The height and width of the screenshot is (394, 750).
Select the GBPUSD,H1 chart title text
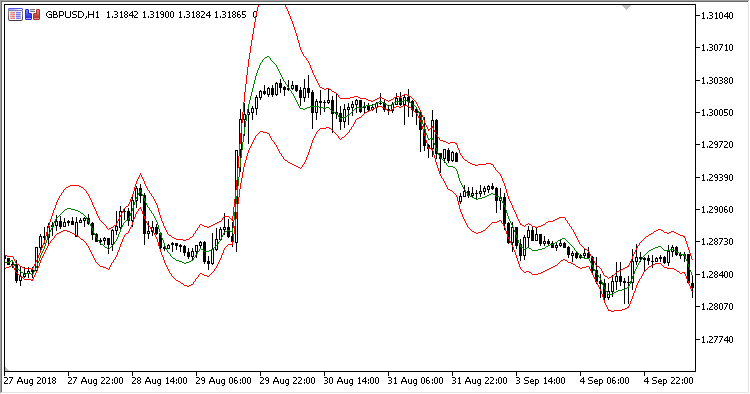click(x=72, y=15)
